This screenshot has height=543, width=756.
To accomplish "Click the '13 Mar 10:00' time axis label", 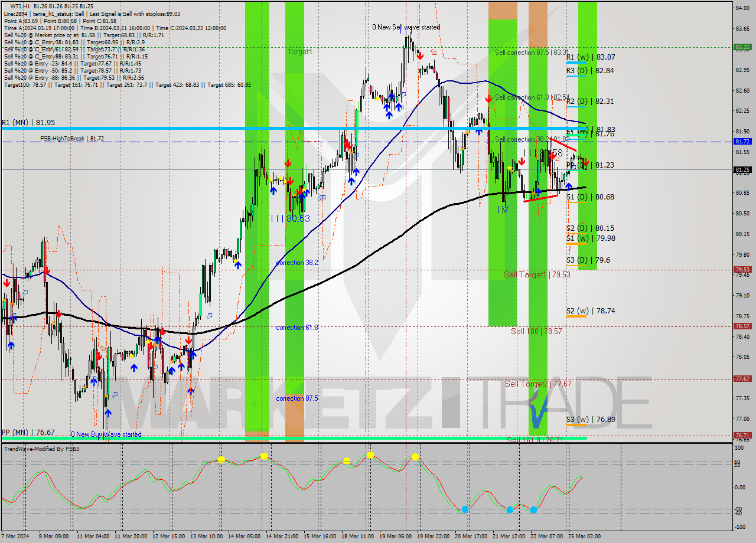I will tap(206, 537).
